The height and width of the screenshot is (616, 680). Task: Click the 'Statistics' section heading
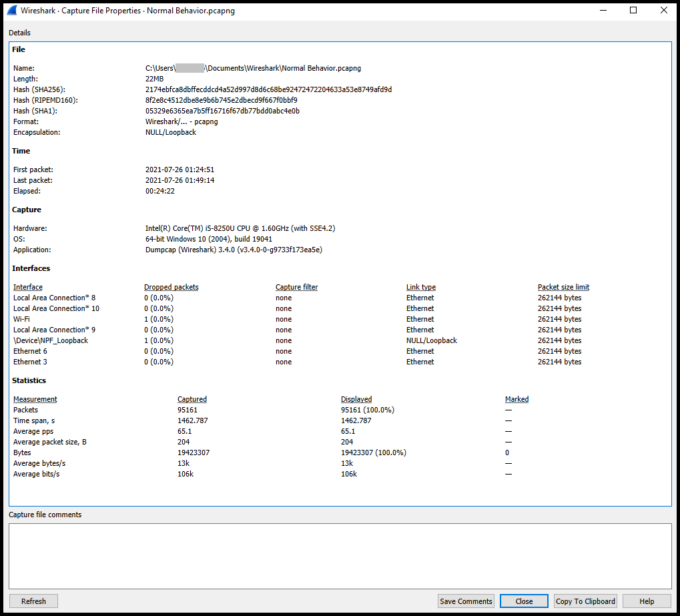29,380
